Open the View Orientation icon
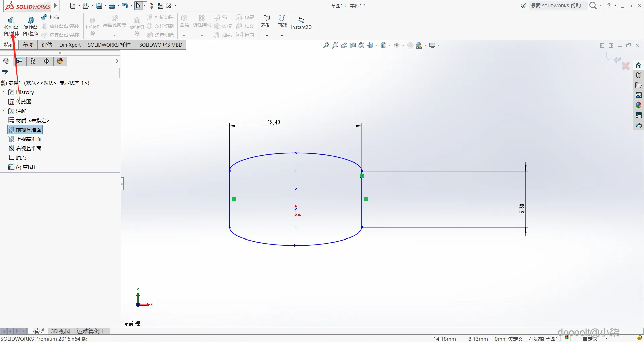644x342 pixels. [x=370, y=45]
